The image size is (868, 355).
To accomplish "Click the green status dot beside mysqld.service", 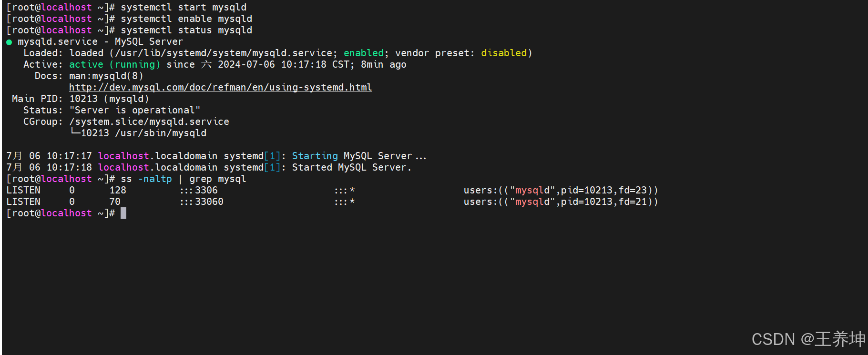I will pos(9,42).
